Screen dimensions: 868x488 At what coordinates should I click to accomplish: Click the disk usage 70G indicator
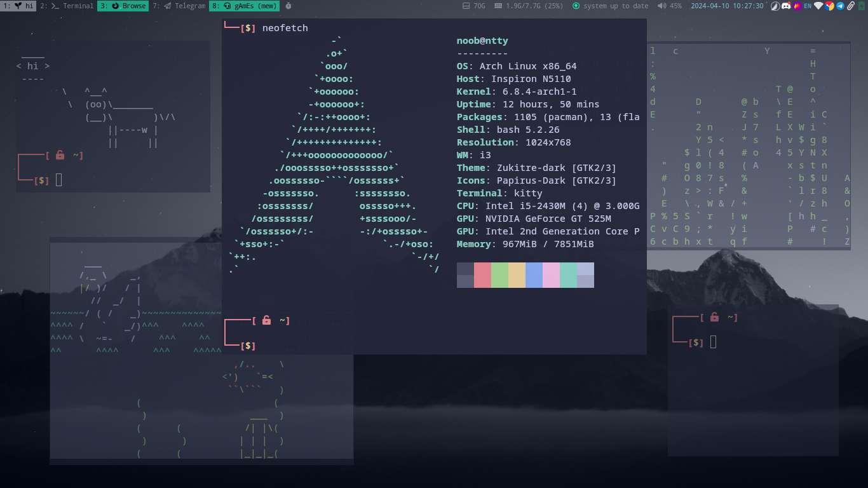coord(475,6)
